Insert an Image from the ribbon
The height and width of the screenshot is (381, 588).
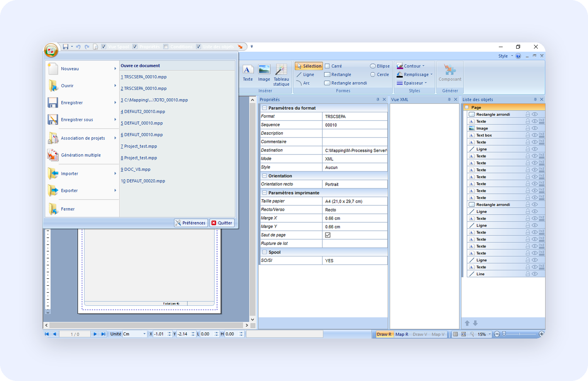(264, 73)
